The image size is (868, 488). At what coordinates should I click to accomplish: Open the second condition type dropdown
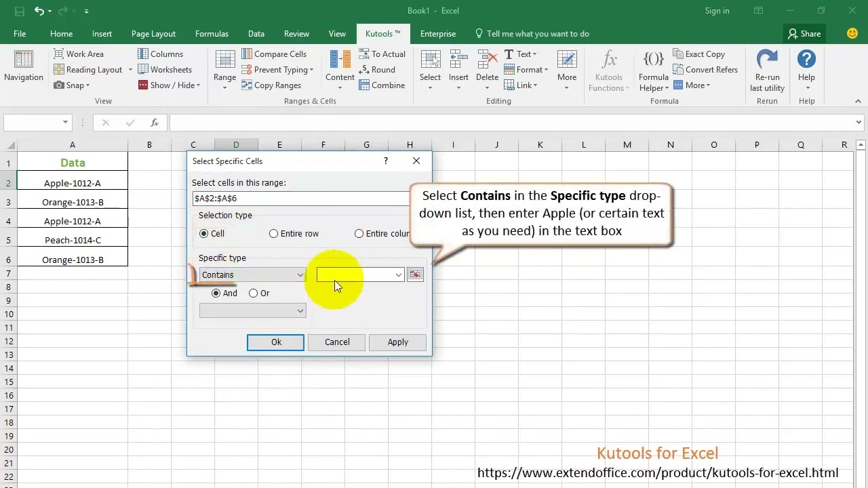click(x=252, y=310)
